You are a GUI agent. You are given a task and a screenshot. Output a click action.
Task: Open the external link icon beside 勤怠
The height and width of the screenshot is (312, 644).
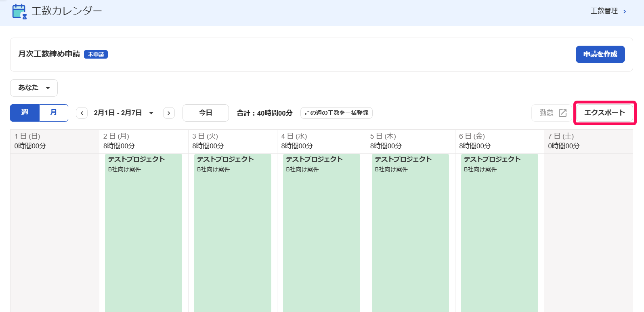[x=562, y=113]
